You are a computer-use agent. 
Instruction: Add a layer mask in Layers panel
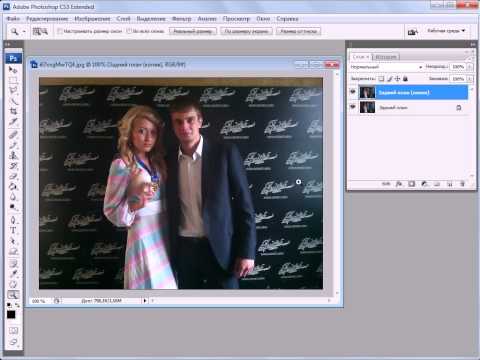412,184
